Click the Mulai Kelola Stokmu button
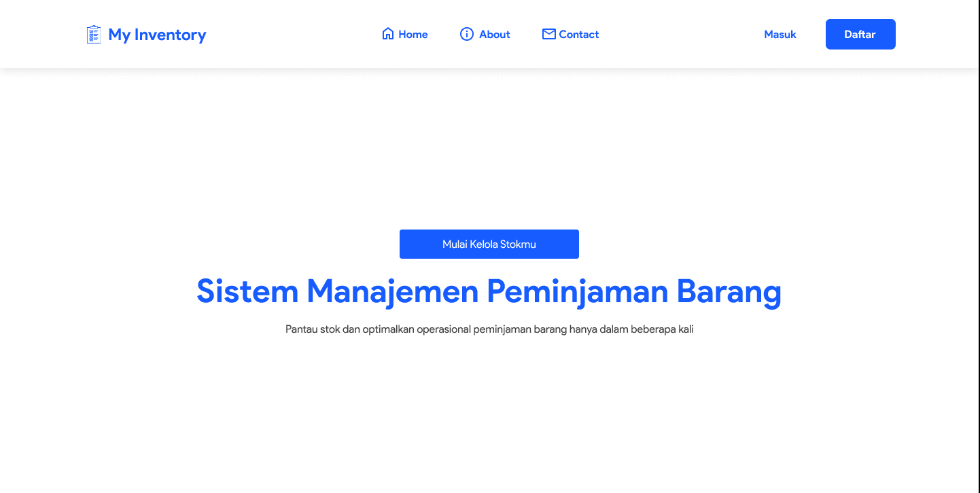 point(489,244)
